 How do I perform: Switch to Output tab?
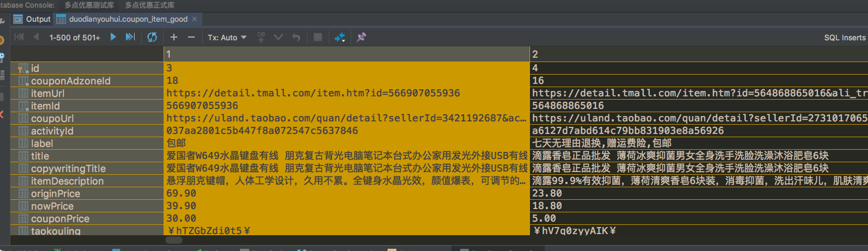point(32,19)
